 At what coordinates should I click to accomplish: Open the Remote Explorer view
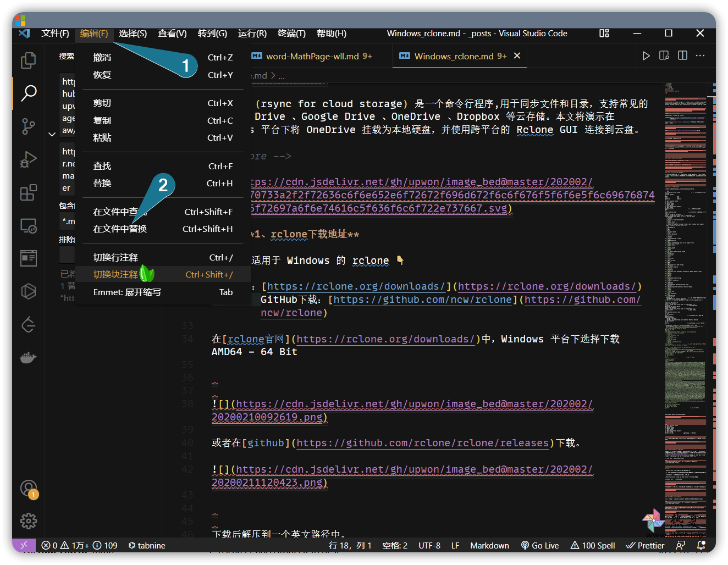[x=29, y=225]
